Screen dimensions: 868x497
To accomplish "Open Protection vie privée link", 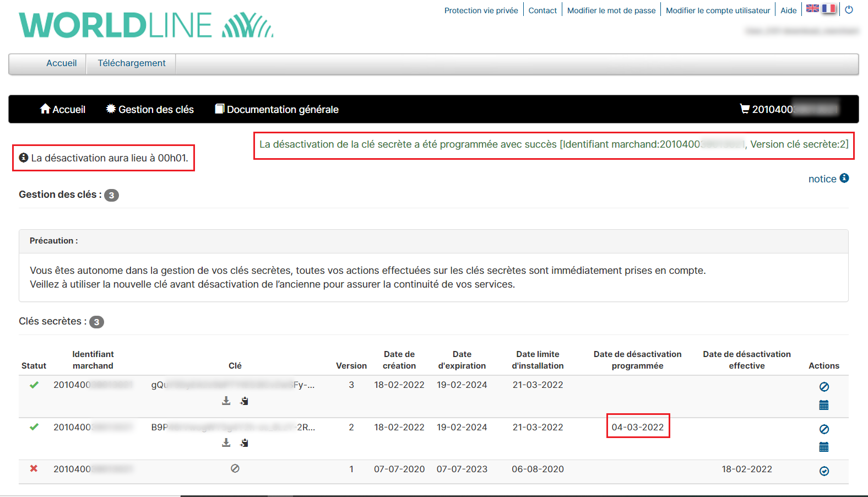I will tap(481, 10).
